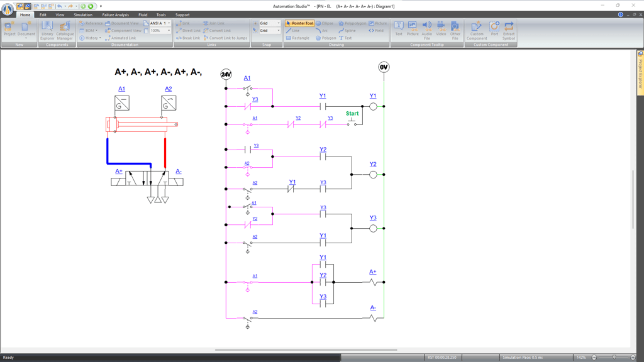Screen dimensions: 644x362
Task: Click the Rectangle drawing button
Action: pyautogui.click(x=297, y=38)
